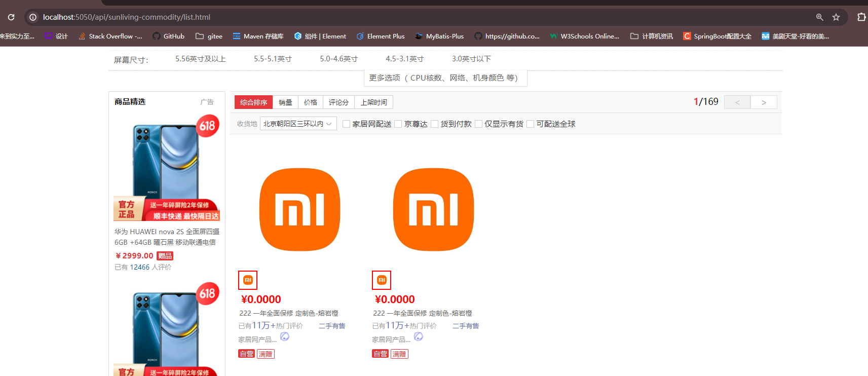Click the ¥2999.00 ad price

[134, 256]
